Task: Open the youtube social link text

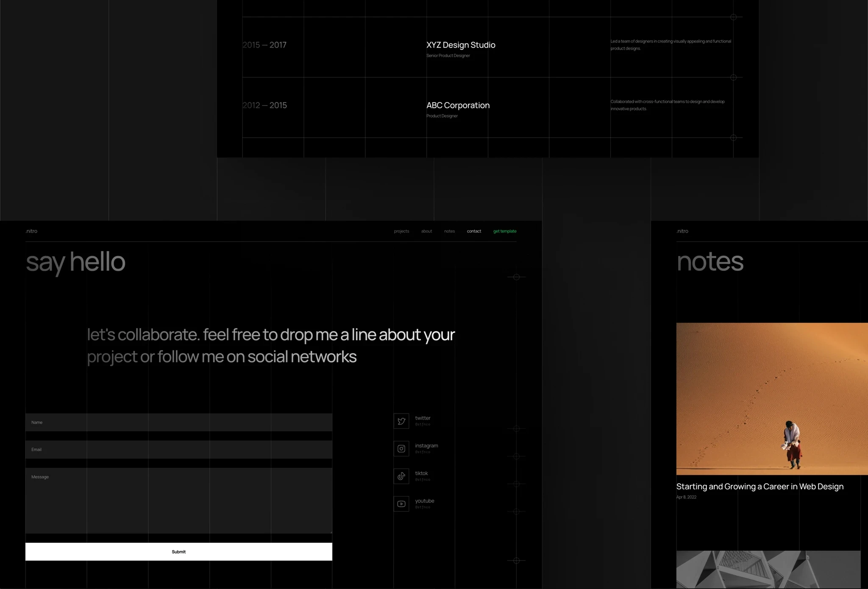Action: [x=424, y=501]
